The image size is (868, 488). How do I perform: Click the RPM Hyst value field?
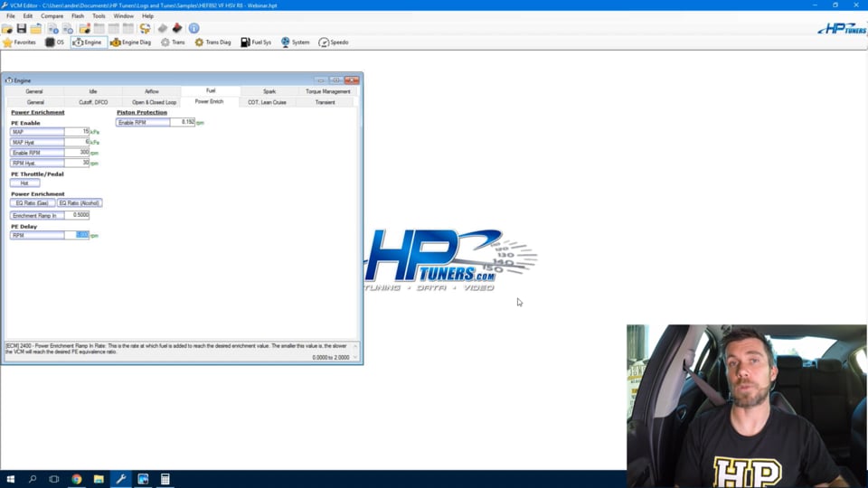coord(77,164)
